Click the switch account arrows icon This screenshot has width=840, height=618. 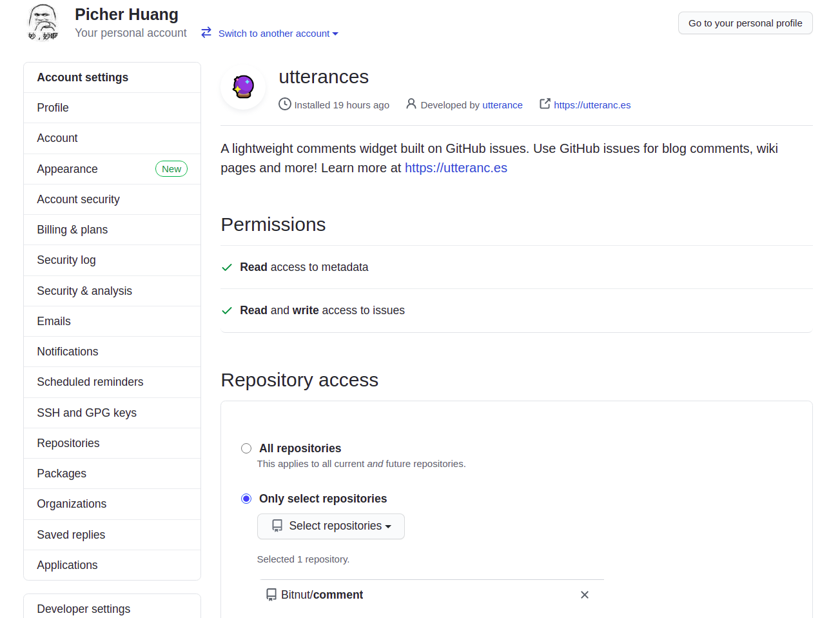point(206,32)
